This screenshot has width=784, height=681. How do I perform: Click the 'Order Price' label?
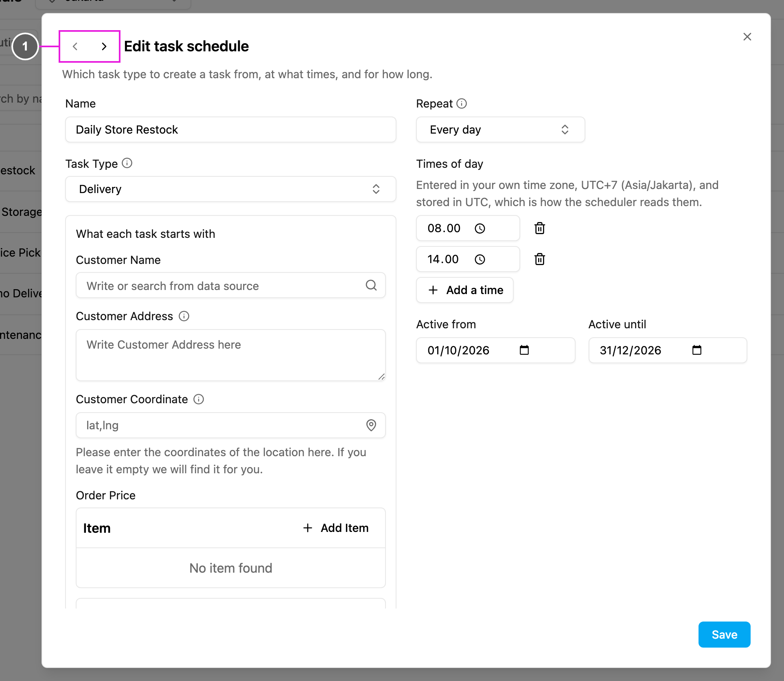pyautogui.click(x=106, y=495)
